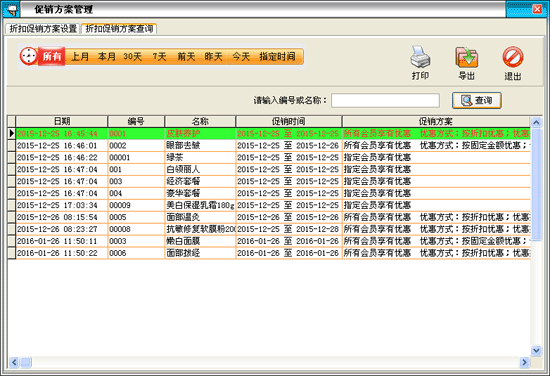The height and width of the screenshot is (376, 550).
Task: Filter records by 本月
Action: pyautogui.click(x=107, y=56)
